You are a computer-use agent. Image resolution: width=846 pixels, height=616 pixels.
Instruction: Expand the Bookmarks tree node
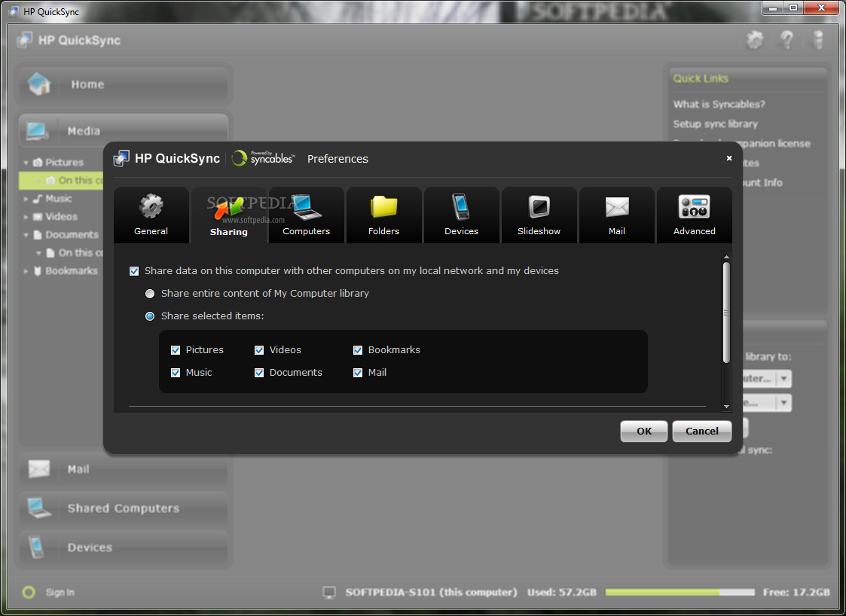pos(26,271)
